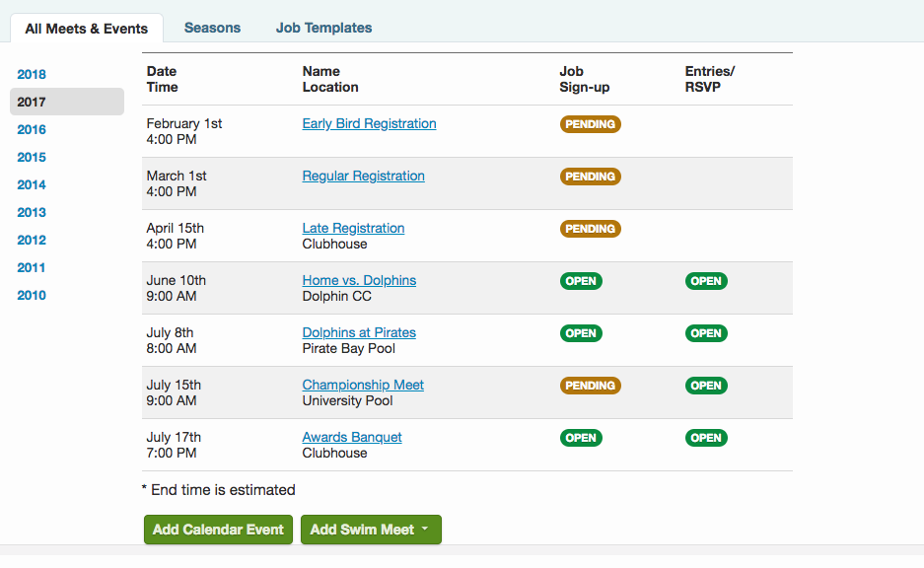This screenshot has width=924, height=568.
Task: Click Awards Banquet's Open job sign-up badge
Action: [581, 438]
